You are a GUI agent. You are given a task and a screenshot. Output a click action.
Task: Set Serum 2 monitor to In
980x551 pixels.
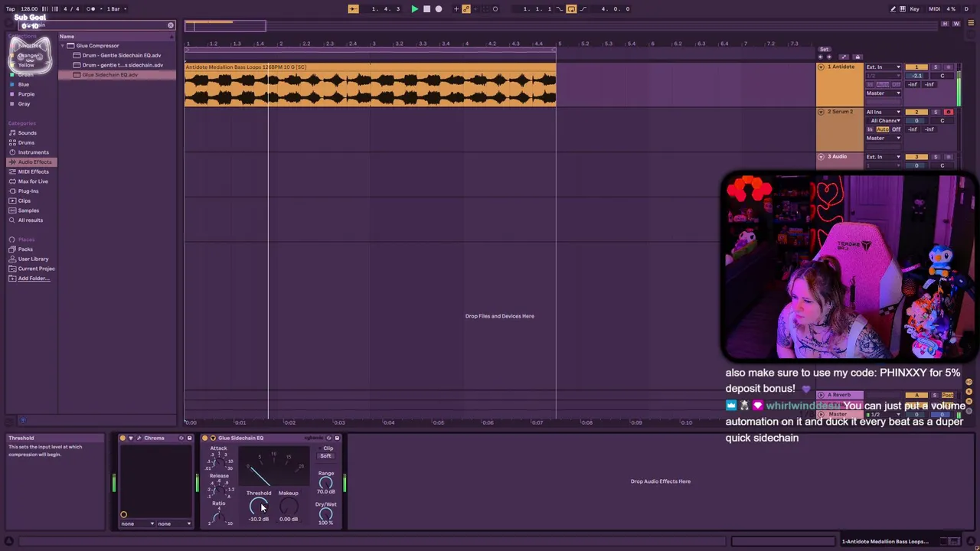(x=870, y=130)
